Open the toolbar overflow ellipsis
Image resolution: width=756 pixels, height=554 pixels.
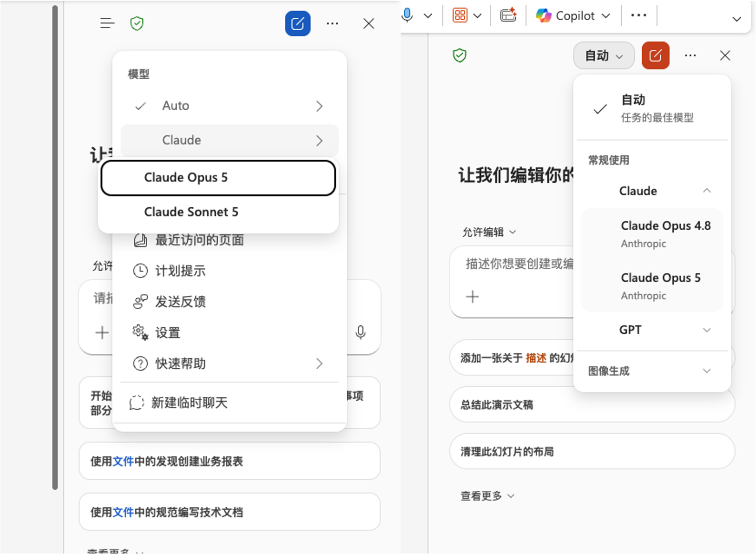point(638,15)
